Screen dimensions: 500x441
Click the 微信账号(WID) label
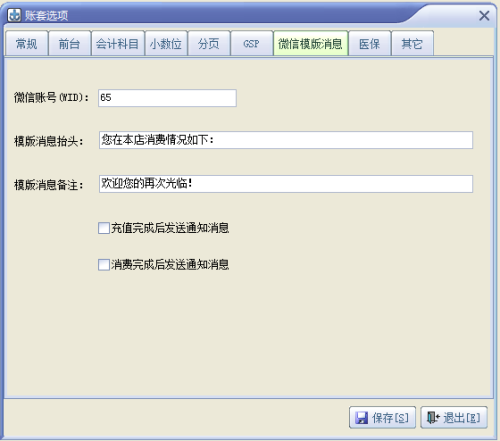(52, 98)
